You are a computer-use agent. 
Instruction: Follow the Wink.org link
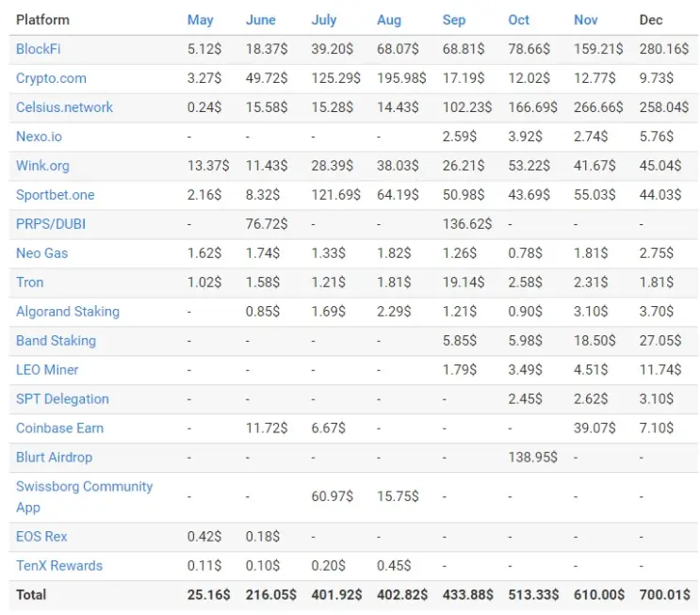click(42, 166)
